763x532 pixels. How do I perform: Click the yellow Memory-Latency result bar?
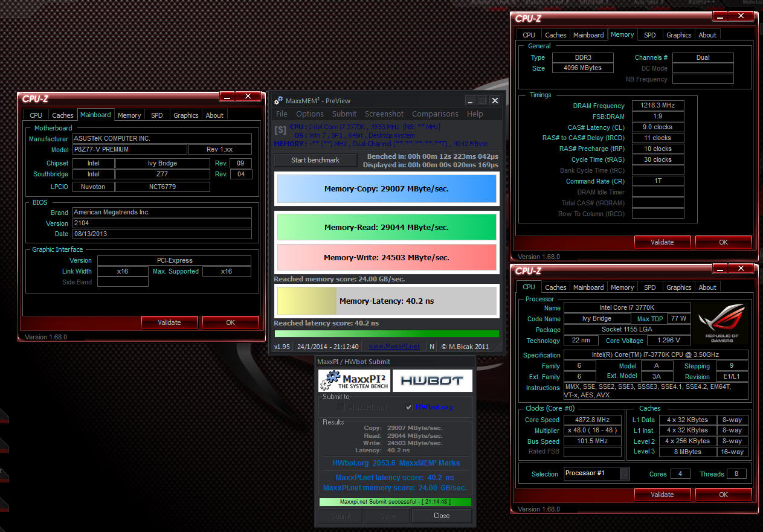coord(387,301)
